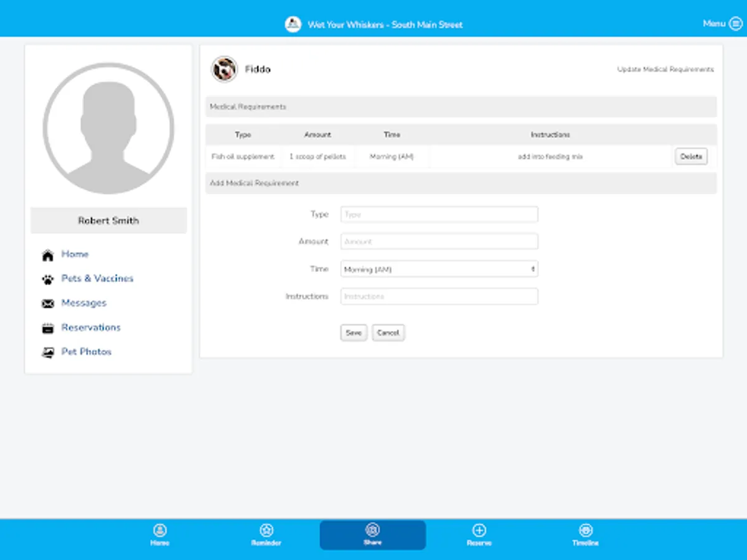Click the 'Fish oil supplement' cell

click(243, 157)
